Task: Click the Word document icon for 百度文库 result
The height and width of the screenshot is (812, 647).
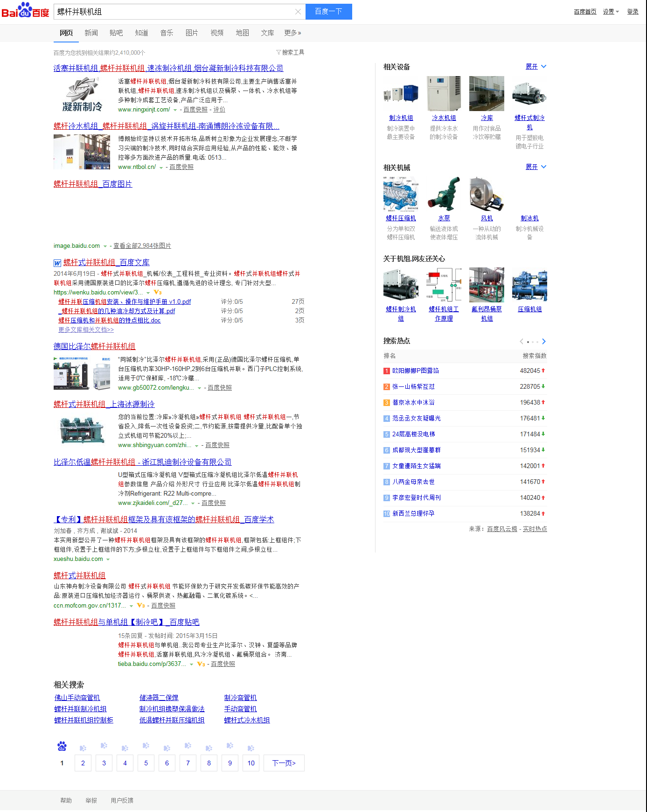Action: (57, 263)
